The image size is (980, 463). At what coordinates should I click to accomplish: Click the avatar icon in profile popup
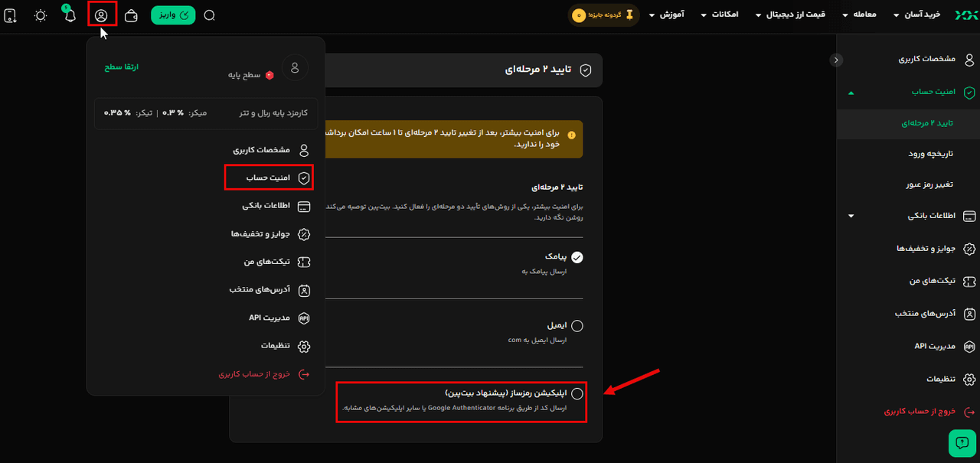(x=295, y=68)
